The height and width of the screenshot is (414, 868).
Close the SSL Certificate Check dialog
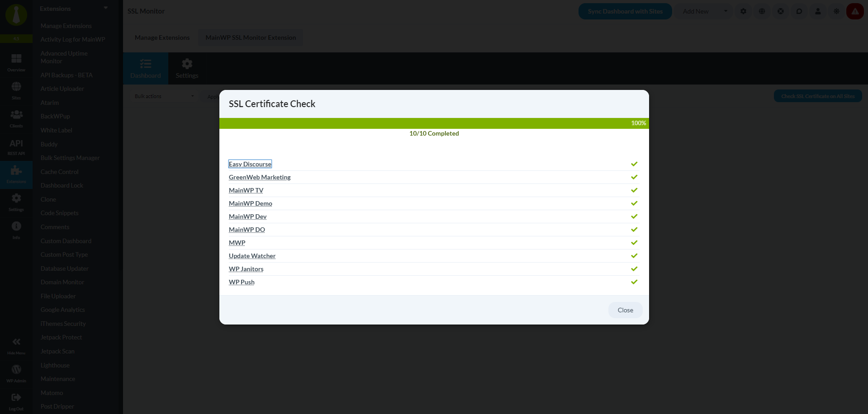pos(625,310)
